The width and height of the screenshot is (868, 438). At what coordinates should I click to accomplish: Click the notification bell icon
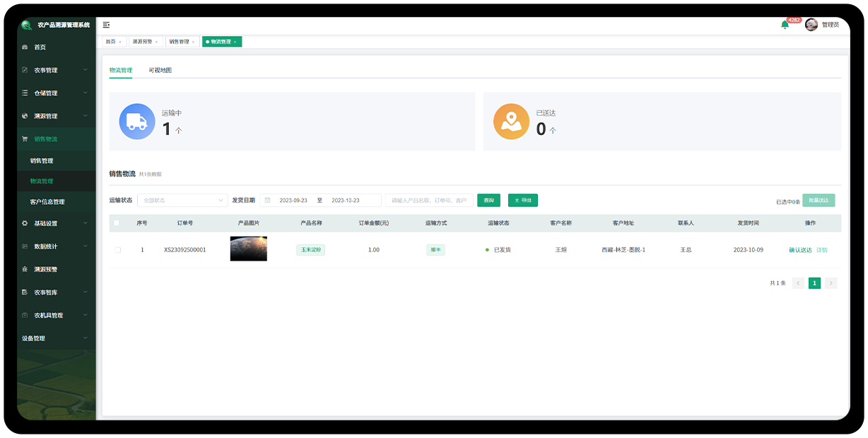[785, 25]
